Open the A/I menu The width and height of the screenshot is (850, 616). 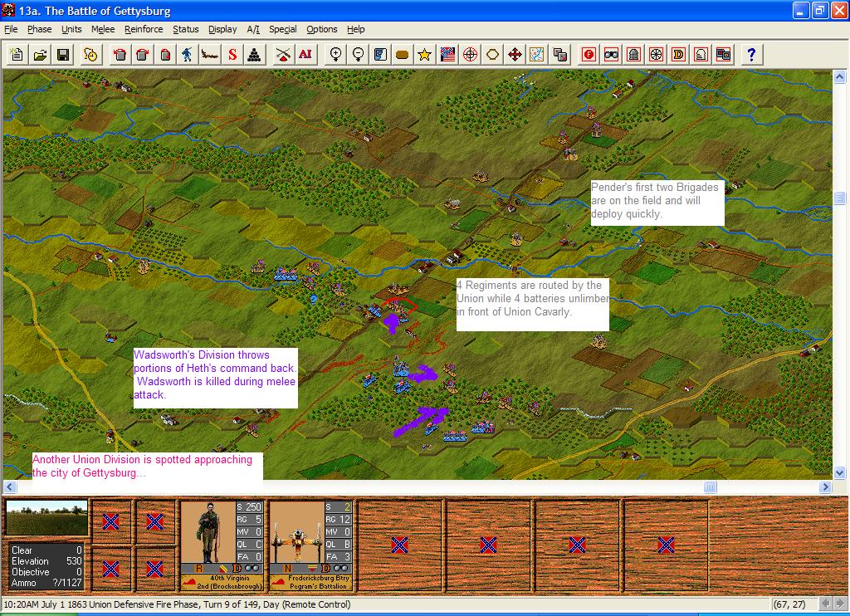[253, 29]
